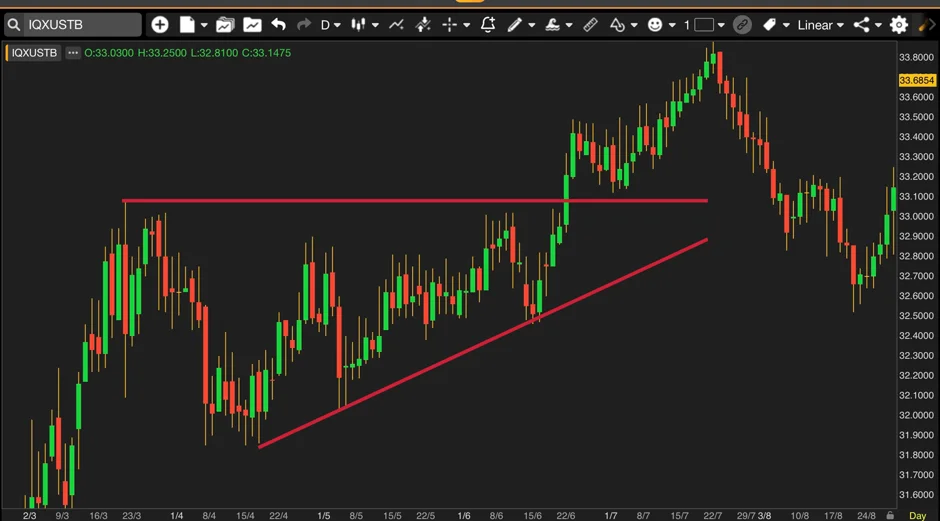940x521 pixels.
Task: Undo the last chart action
Action: pos(278,25)
